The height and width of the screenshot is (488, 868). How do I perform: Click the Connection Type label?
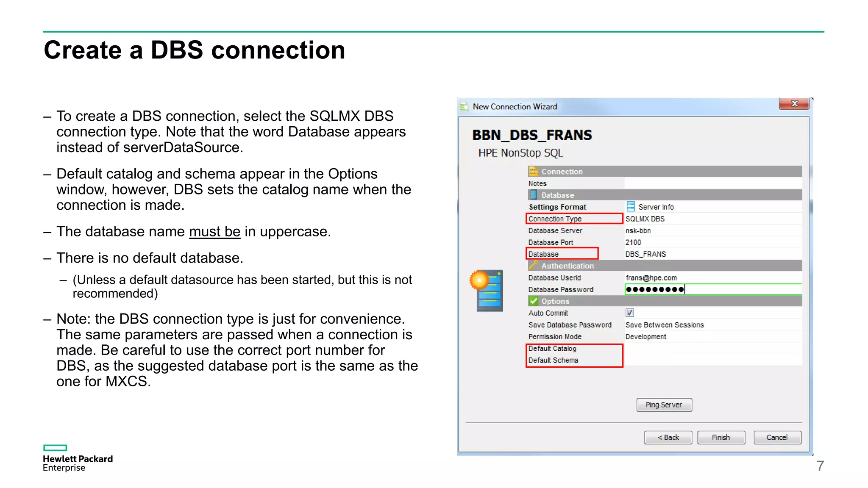click(555, 219)
